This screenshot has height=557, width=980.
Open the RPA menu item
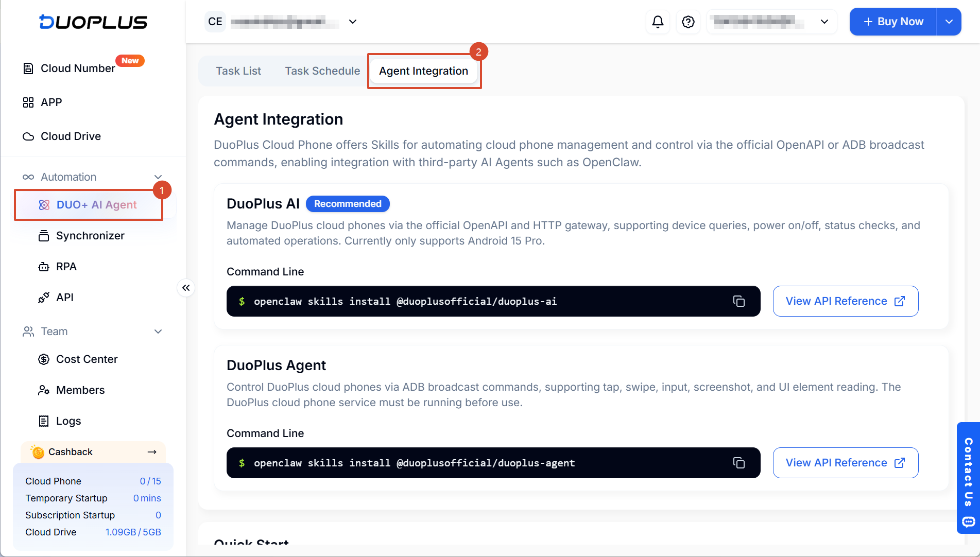pos(66,267)
